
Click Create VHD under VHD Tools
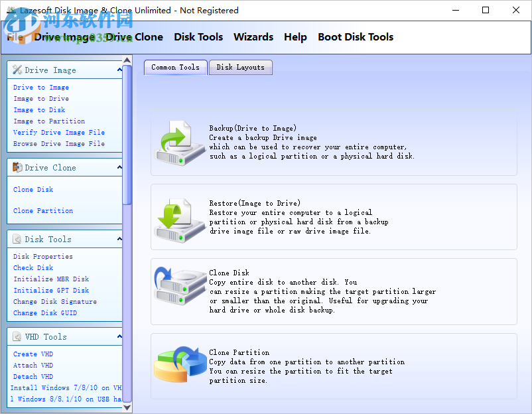click(x=33, y=354)
